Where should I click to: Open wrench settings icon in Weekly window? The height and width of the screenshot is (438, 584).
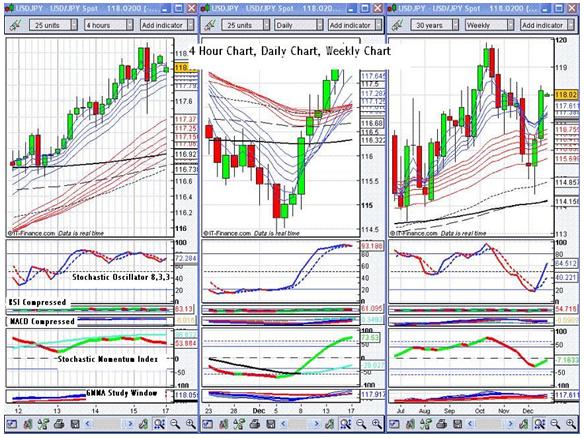click(x=397, y=25)
